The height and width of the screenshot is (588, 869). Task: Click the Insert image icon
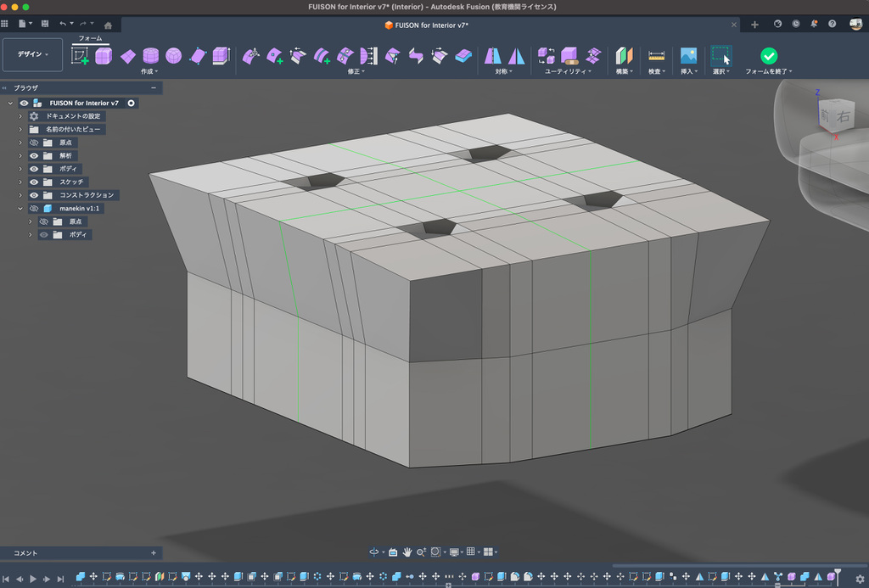click(688, 56)
